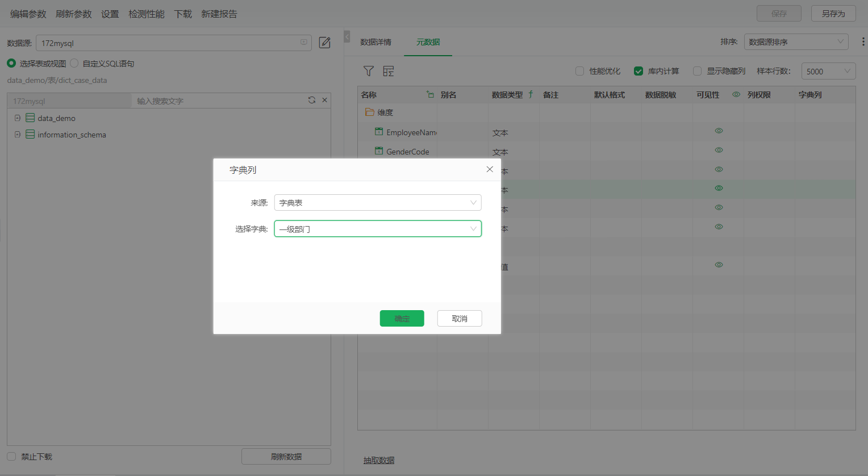Clear the table search with X icon
The height and width of the screenshot is (476, 868).
click(x=325, y=100)
